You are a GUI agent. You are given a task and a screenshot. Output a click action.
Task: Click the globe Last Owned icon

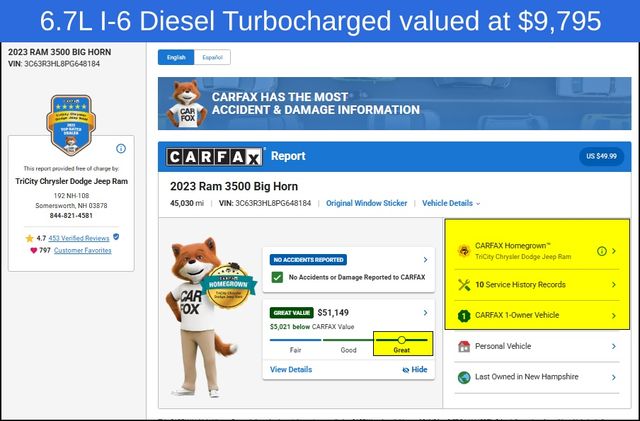tap(464, 377)
